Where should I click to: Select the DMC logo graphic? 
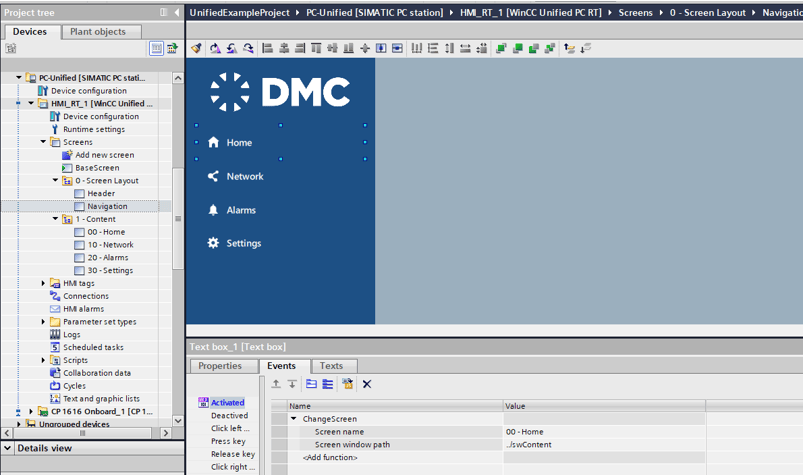280,92
